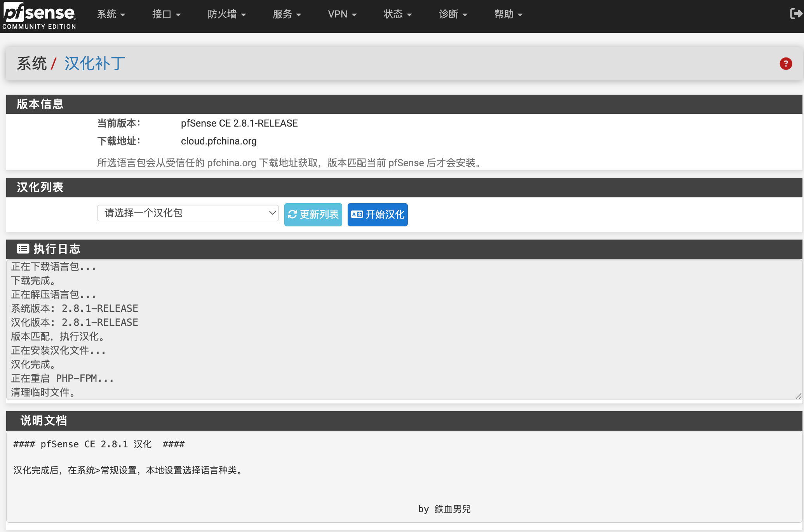Click the cloud.pfchina.org download address
This screenshot has width=804, height=532.
tap(219, 141)
